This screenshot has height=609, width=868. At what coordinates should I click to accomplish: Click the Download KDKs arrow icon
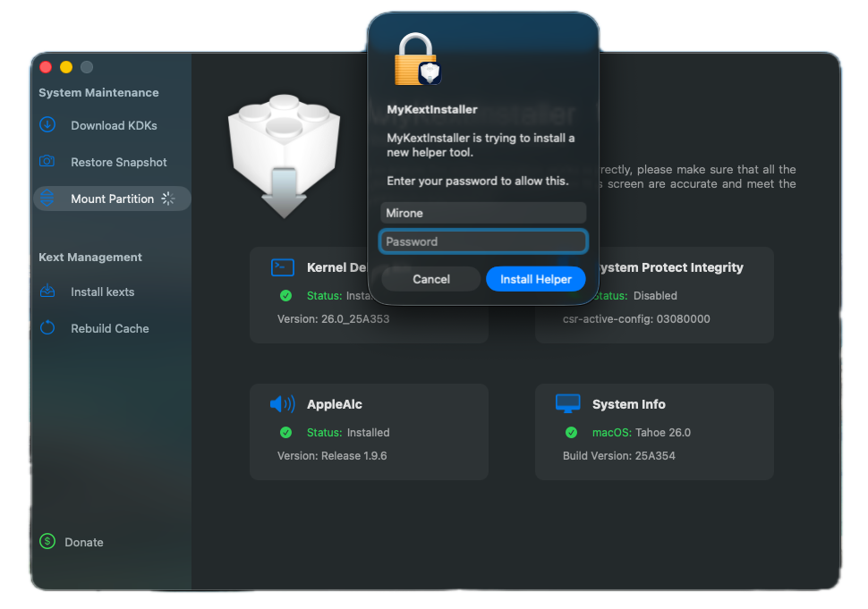pos(47,125)
